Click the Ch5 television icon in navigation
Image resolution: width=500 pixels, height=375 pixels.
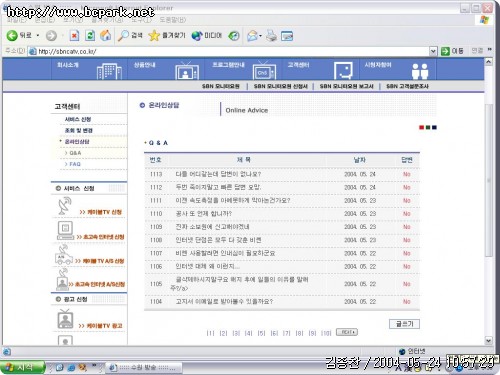point(264,71)
